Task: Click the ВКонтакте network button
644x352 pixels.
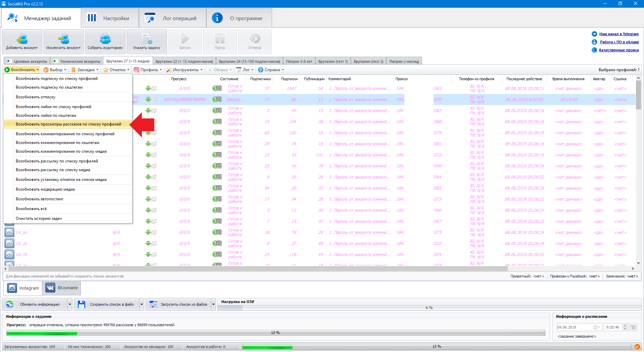Action: click(x=62, y=288)
